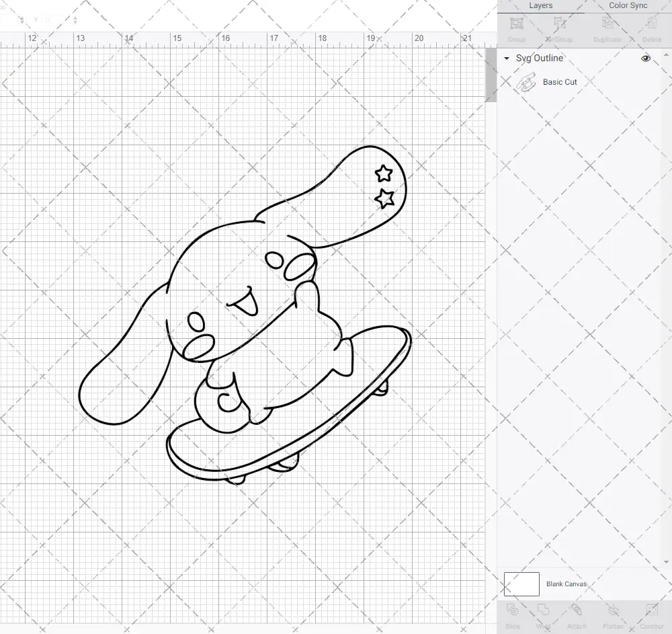Click the Y position stepper arrows

[75, 20]
